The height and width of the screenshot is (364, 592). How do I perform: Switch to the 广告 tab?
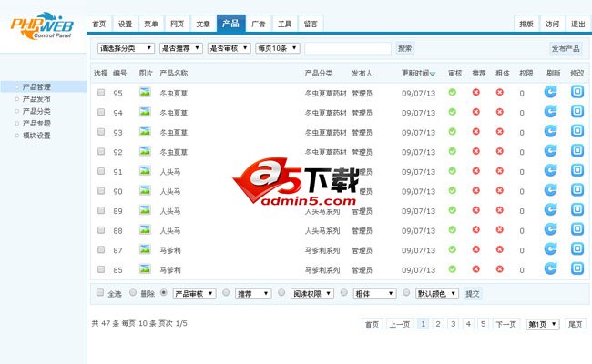pyautogui.click(x=259, y=24)
